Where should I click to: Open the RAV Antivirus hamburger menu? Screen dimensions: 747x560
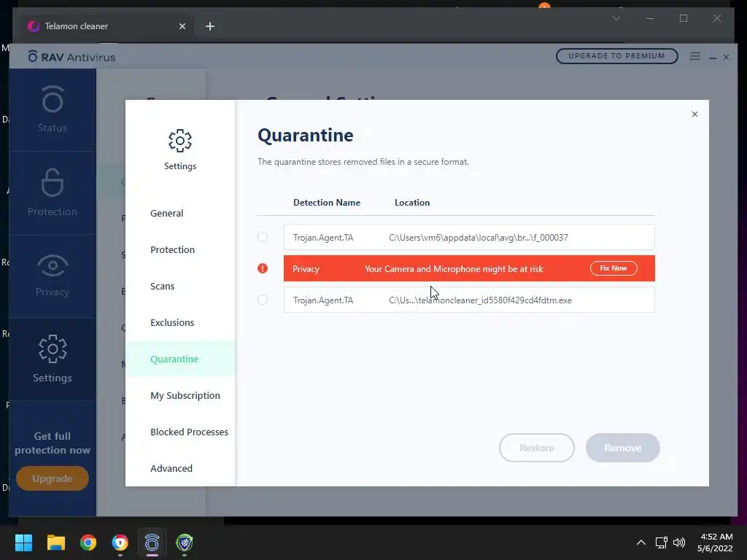(695, 57)
